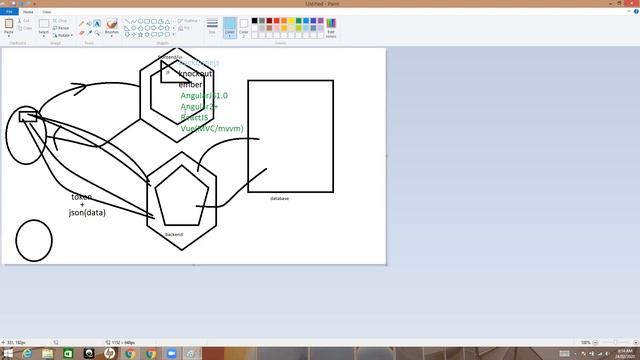Choose the black color swatch

tap(254, 20)
